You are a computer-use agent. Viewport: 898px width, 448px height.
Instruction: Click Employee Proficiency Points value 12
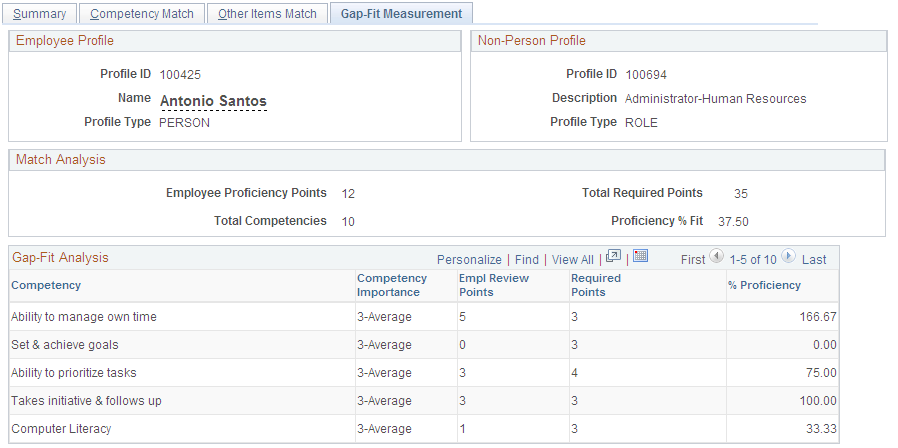348,194
